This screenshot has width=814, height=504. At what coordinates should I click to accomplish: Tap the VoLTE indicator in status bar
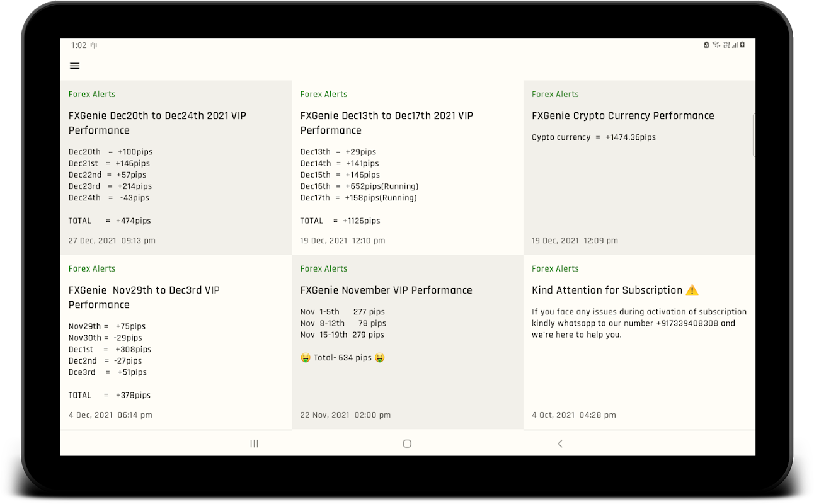click(726, 45)
